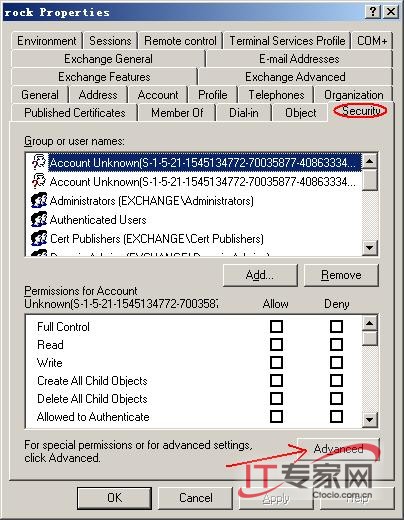404x520 pixels.
Task: Check Allow for Create All Child Objects
Action: (276, 380)
